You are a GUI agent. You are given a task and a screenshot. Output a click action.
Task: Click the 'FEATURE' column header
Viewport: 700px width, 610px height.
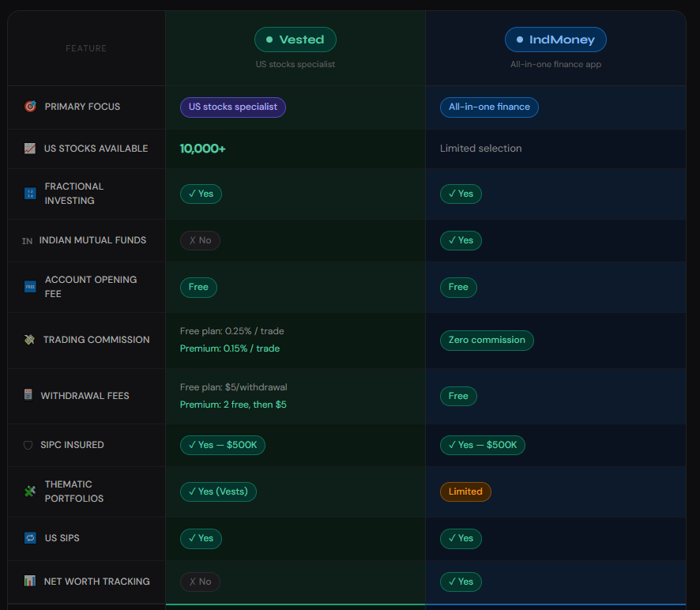pyautogui.click(x=86, y=48)
